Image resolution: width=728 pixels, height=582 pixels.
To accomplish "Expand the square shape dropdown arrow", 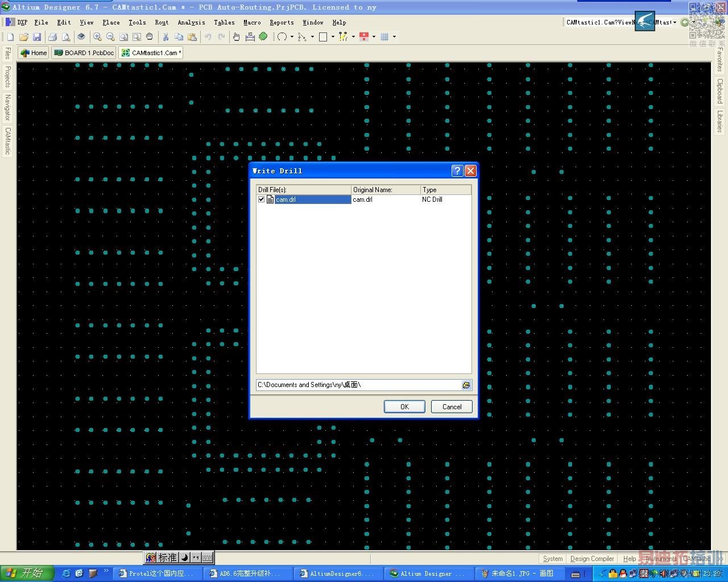I will [333, 37].
